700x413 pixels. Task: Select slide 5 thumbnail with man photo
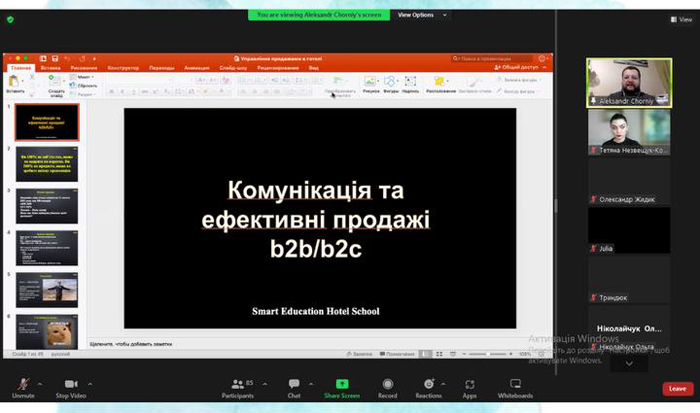(x=47, y=290)
